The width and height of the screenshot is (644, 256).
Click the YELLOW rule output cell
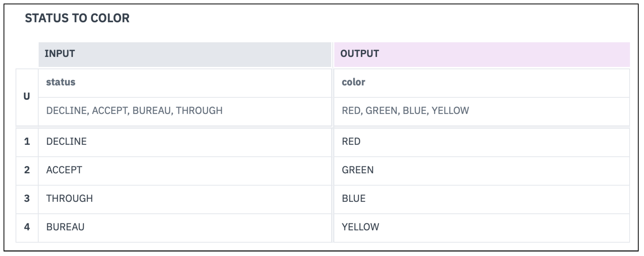482,227
